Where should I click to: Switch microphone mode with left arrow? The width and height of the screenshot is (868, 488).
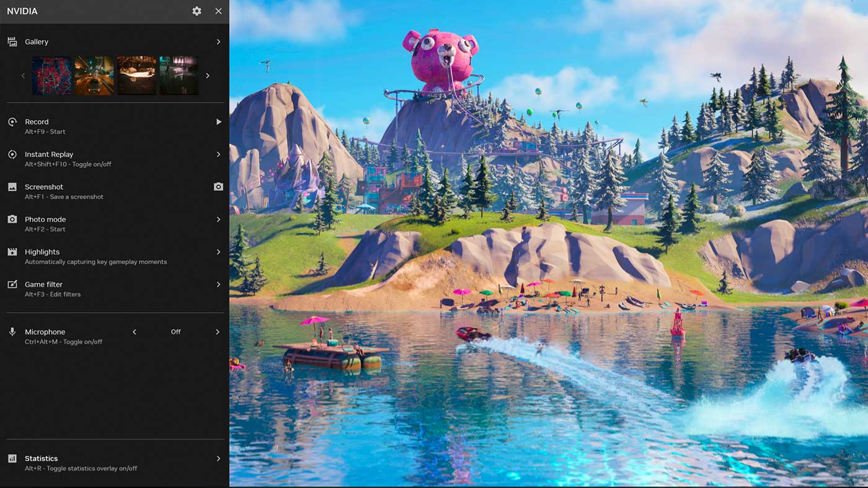click(x=134, y=332)
